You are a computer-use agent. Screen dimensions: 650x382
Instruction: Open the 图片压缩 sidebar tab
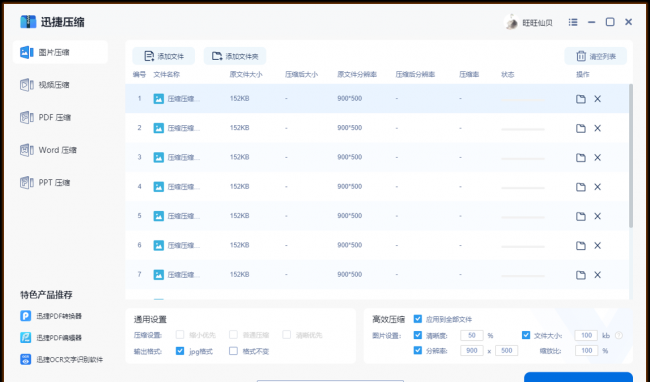(60, 52)
